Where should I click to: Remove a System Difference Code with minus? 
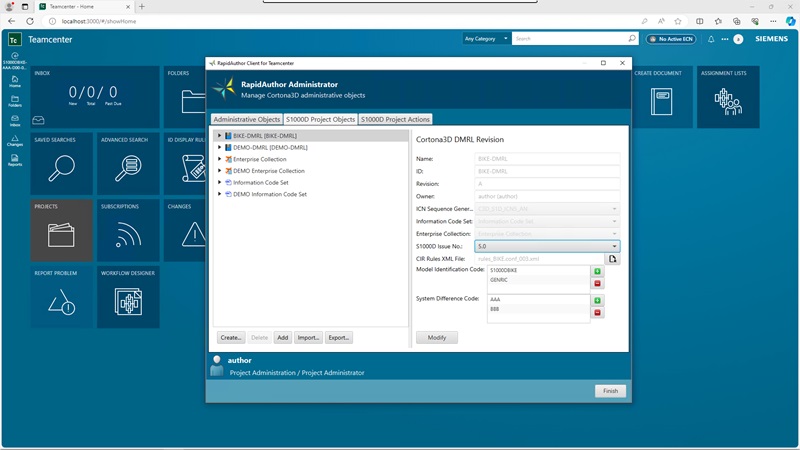pos(597,312)
